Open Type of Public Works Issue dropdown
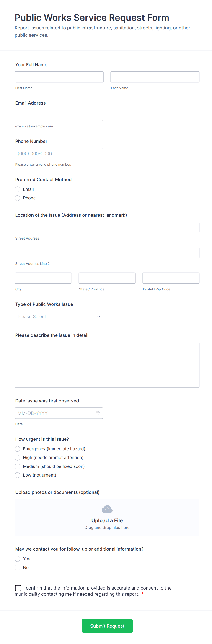This screenshot has height=644, width=212. click(59, 317)
